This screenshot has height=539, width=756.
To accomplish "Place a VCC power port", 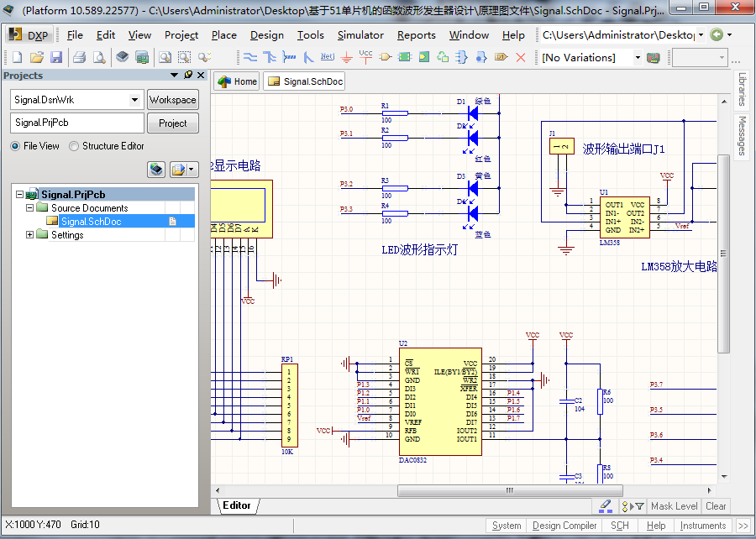I will click(365, 57).
